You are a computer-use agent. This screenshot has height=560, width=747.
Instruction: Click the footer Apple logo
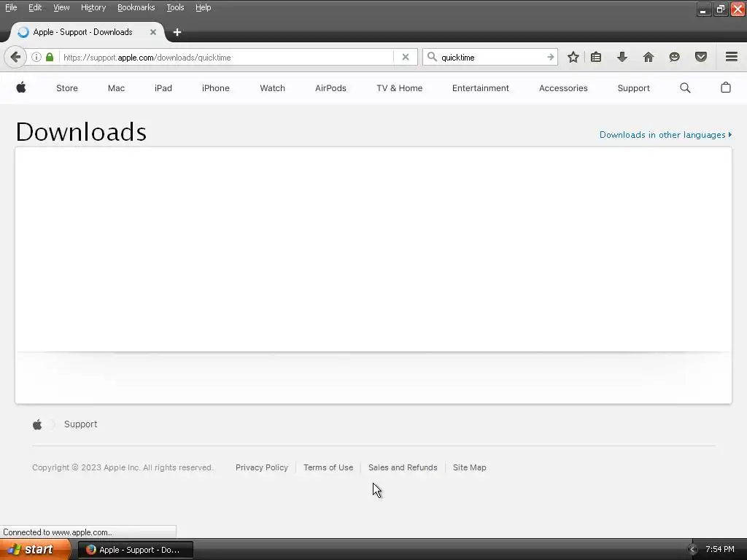pyautogui.click(x=37, y=424)
